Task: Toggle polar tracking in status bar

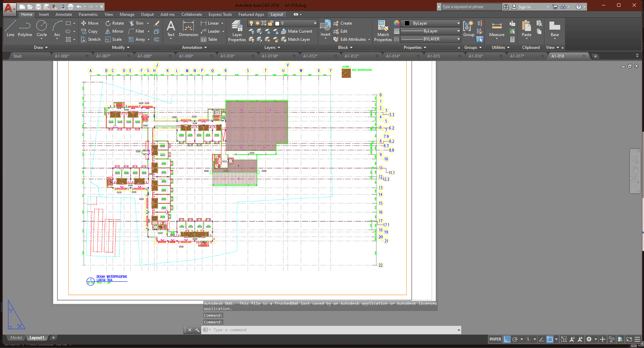Action: 515,339
